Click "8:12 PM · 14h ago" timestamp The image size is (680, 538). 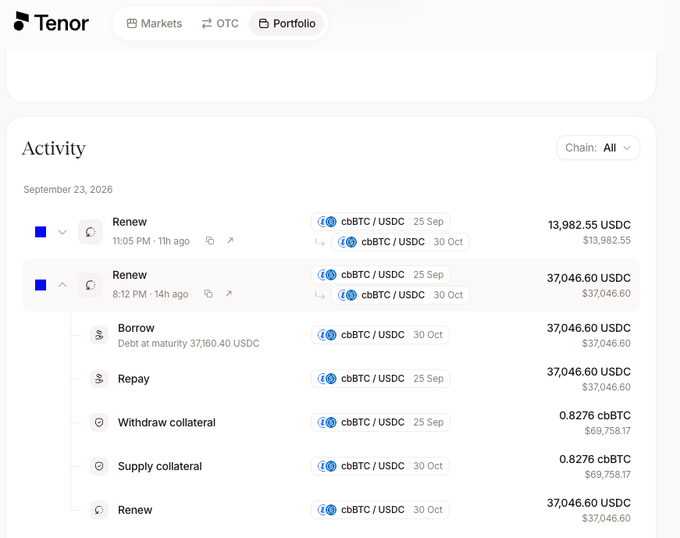pyautogui.click(x=150, y=294)
